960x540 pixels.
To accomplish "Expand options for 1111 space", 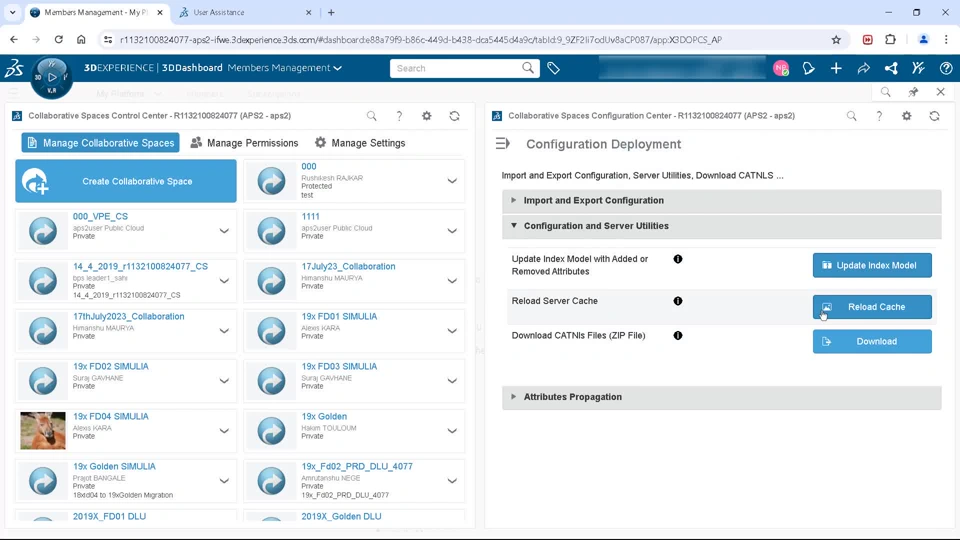I will coord(452,231).
